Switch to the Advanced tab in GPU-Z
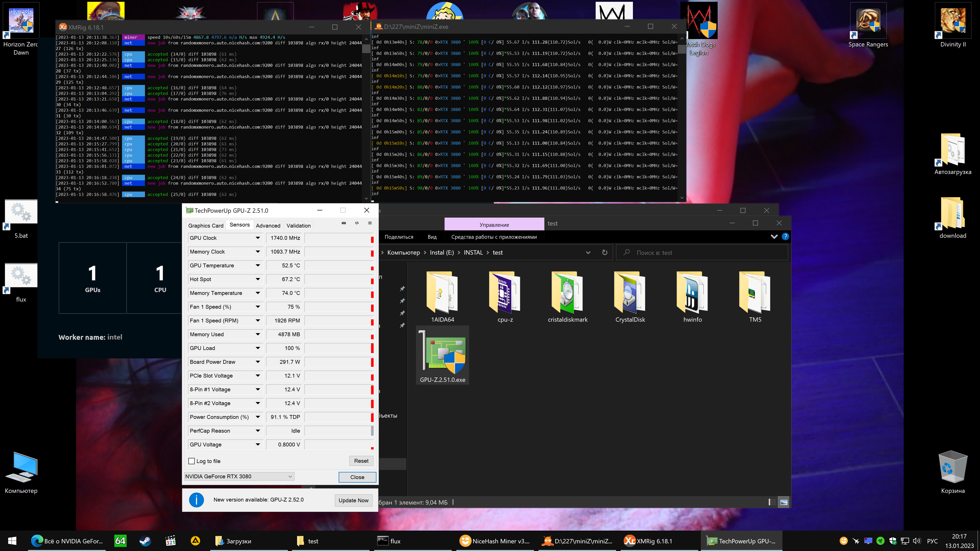 268,226
